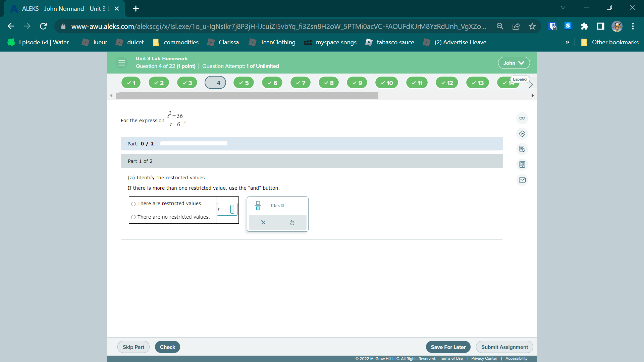This screenshot has height=362, width=644.
Task: Jump to question 11
Action: click(417, 83)
